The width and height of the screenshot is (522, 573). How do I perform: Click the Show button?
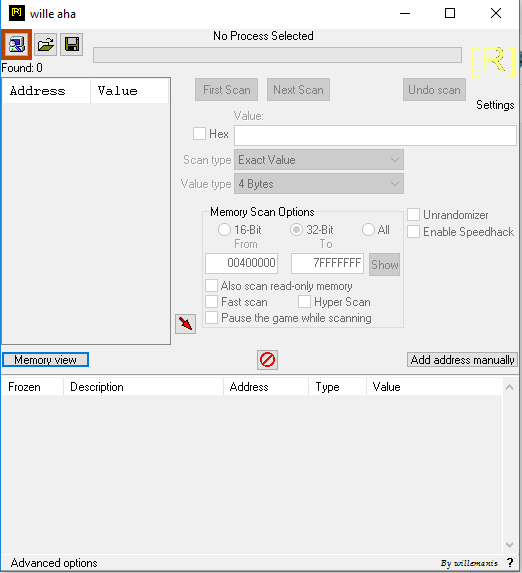384,265
